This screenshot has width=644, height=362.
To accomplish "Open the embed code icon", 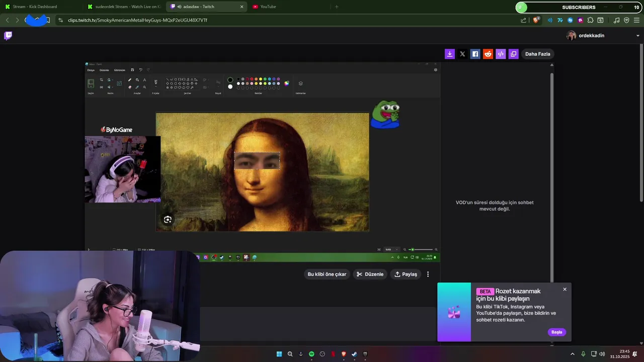I will click(x=501, y=54).
